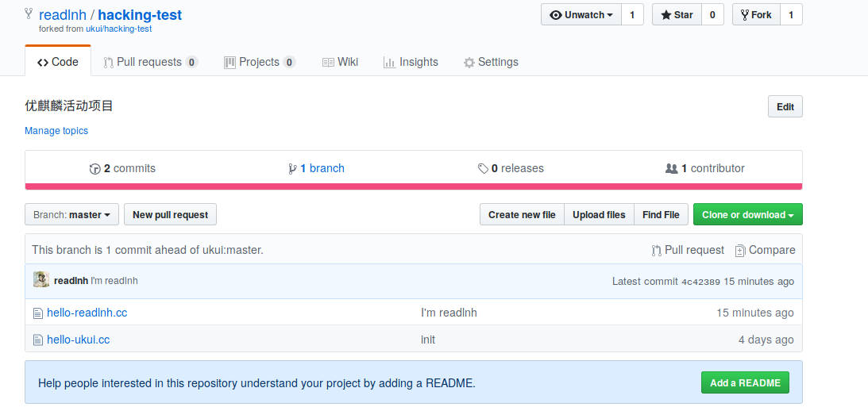The height and width of the screenshot is (411, 868).
Task: Click the pink language bar
Action: click(414, 186)
